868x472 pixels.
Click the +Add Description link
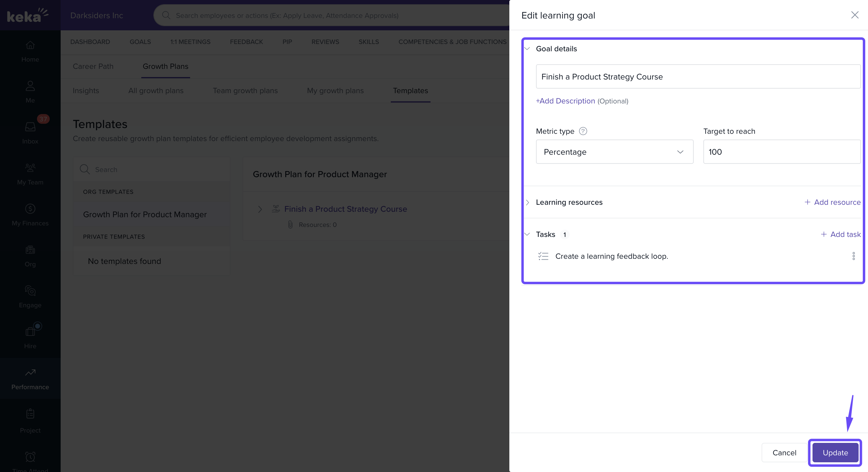565,101
